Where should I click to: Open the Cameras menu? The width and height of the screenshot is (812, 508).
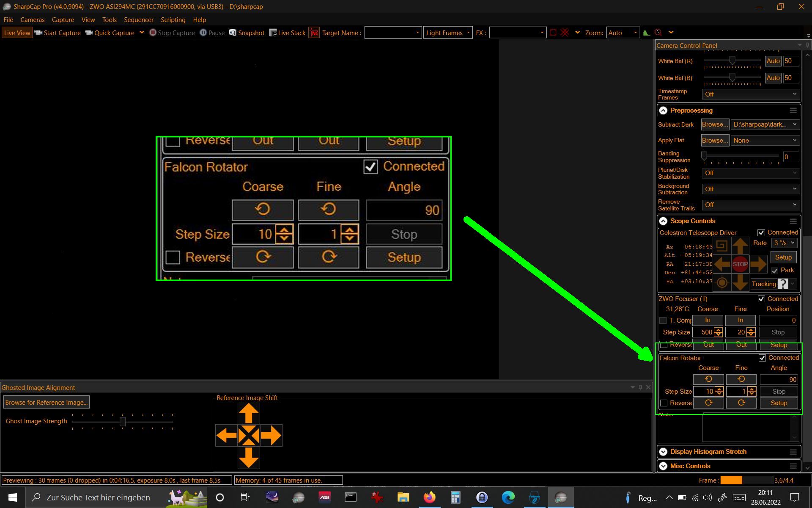click(33, 20)
